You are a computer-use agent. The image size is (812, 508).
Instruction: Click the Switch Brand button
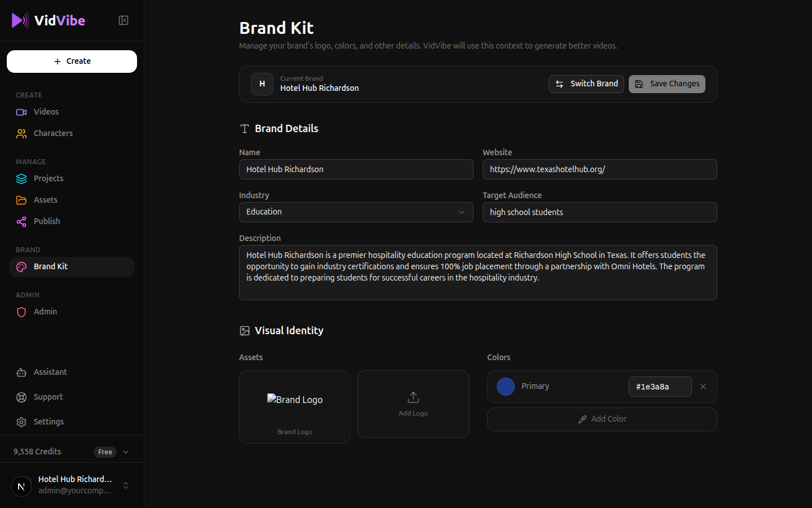[x=586, y=84]
